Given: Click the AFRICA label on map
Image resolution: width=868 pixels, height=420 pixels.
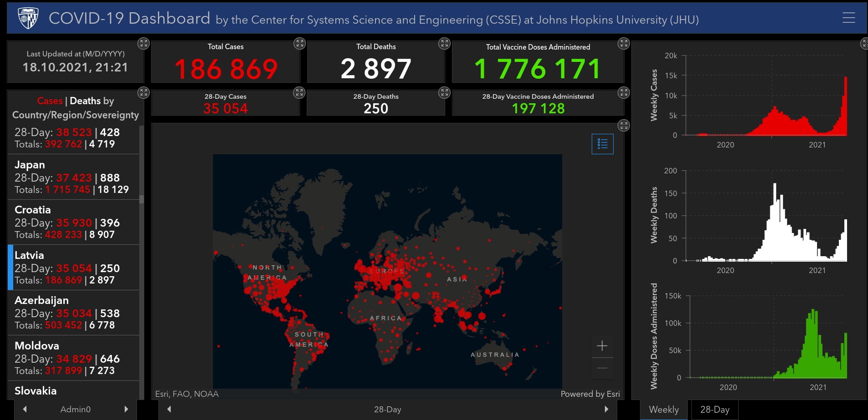Looking at the screenshot, I should (x=386, y=319).
